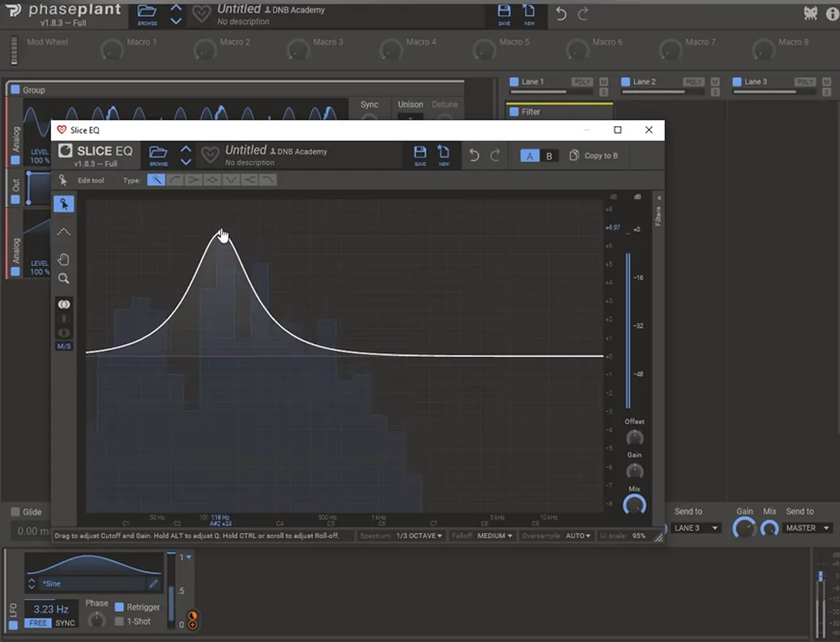This screenshot has width=840, height=642.
Task: Switch Slice EQ to state A
Action: (530, 156)
